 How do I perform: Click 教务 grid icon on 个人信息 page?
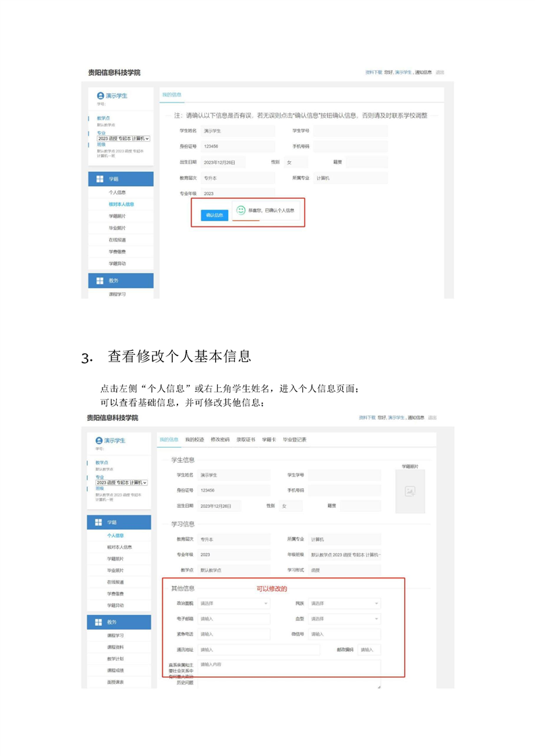[98, 622]
